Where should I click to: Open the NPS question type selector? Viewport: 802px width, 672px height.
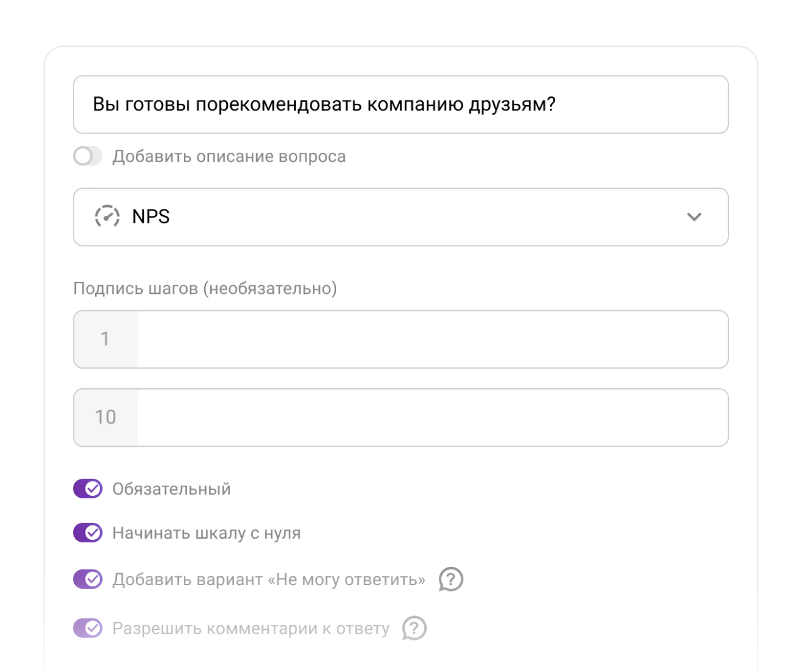(x=400, y=216)
